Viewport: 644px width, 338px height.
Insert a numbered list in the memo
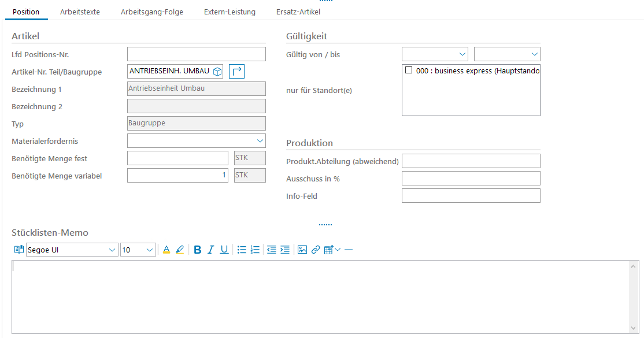point(255,250)
